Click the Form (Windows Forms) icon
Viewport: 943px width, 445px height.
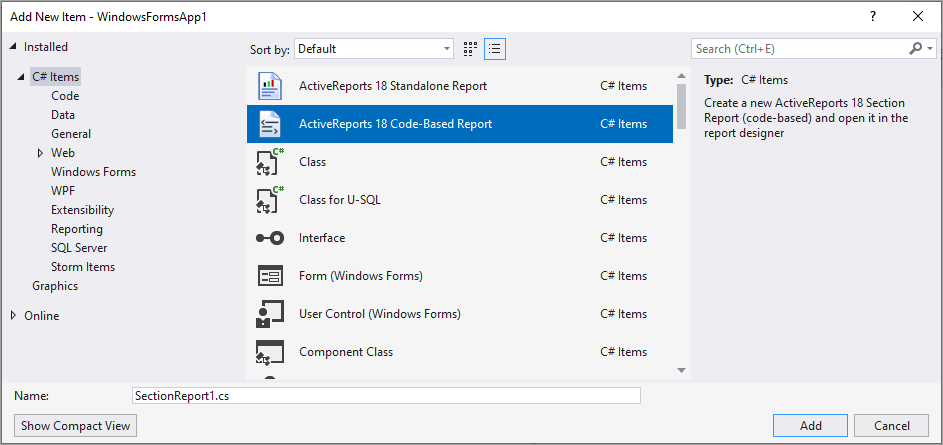click(x=269, y=276)
